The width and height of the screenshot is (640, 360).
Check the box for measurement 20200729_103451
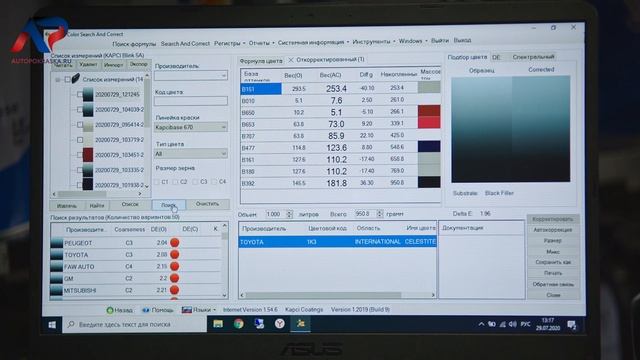pos(80,155)
